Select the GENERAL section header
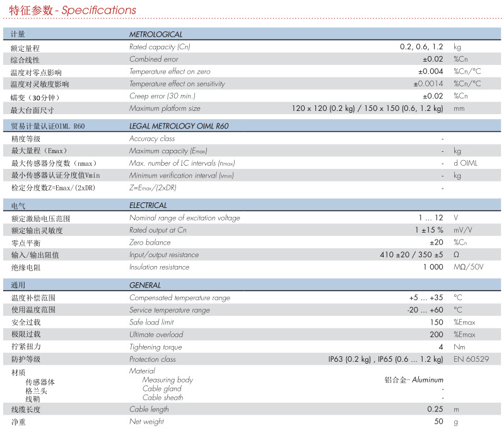 [x=145, y=285]
